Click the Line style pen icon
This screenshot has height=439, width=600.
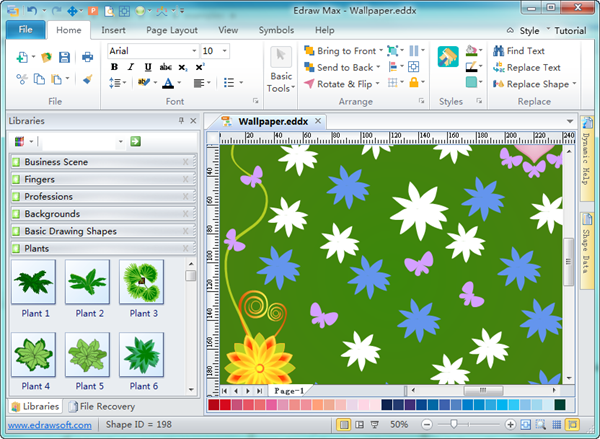[471, 67]
